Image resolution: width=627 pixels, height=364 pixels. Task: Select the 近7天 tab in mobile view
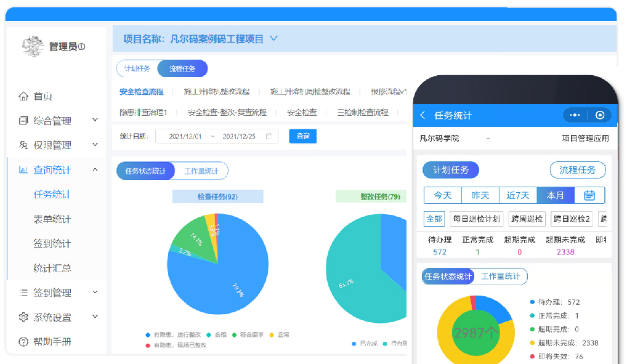518,195
